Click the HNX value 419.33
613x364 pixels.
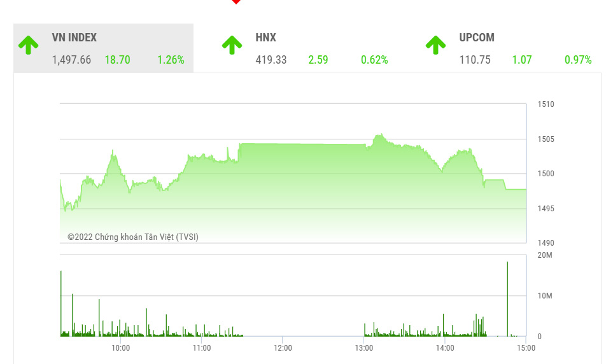[271, 60]
